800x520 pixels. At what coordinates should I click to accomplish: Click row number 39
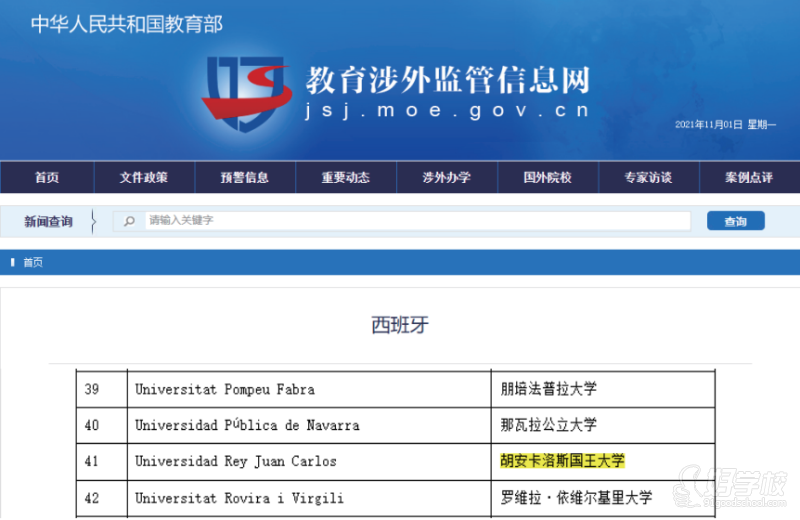point(92,389)
